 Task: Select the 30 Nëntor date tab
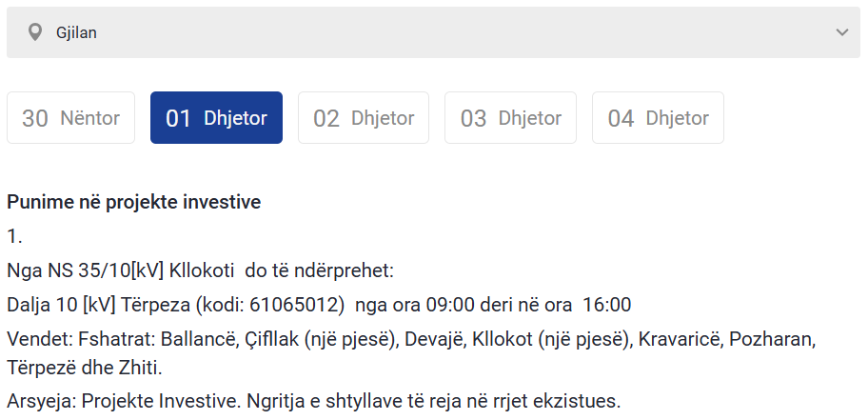point(70,118)
